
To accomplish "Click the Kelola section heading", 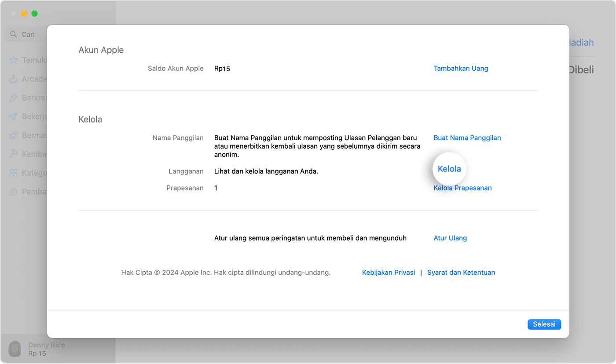I will (x=90, y=120).
